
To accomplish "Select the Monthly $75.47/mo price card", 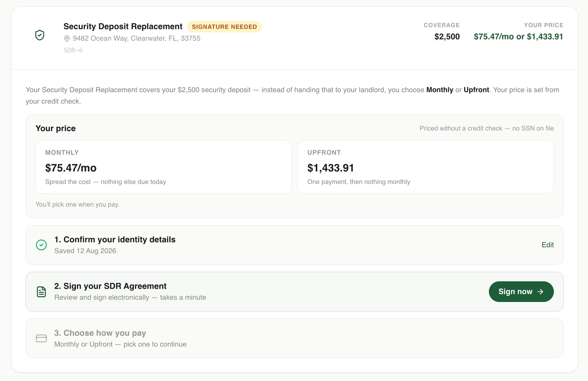I will pyautogui.click(x=163, y=167).
